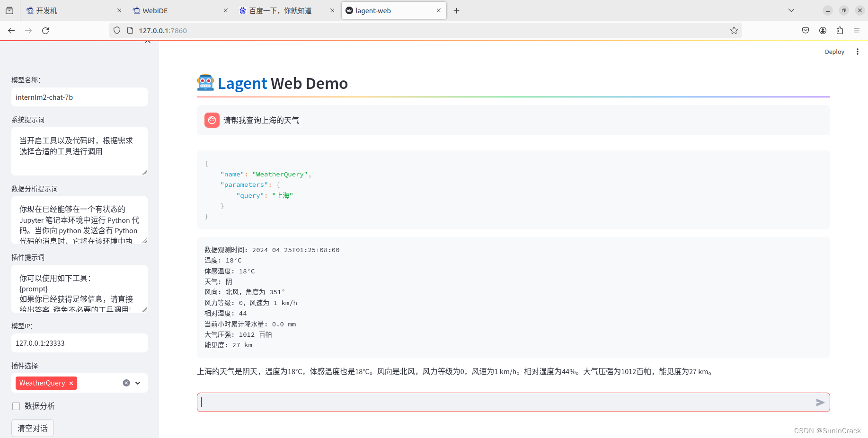
Task: Click the 相对湿度: 44 line
Action: tap(226, 313)
